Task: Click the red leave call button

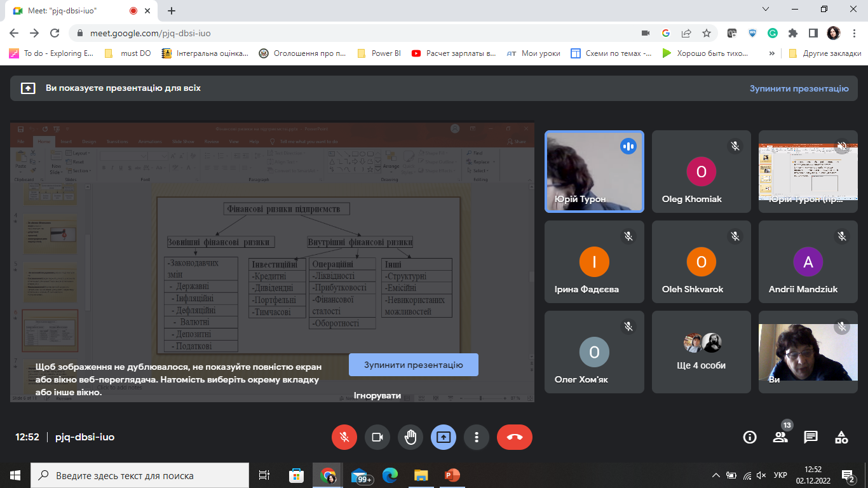Action: point(515,437)
